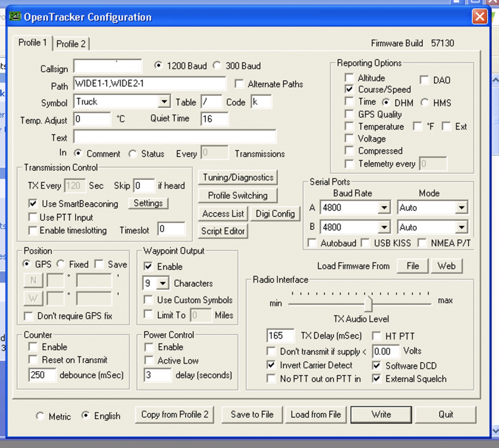
Task: Expand the Serial Port A Mode dropdown
Action: coord(461,208)
